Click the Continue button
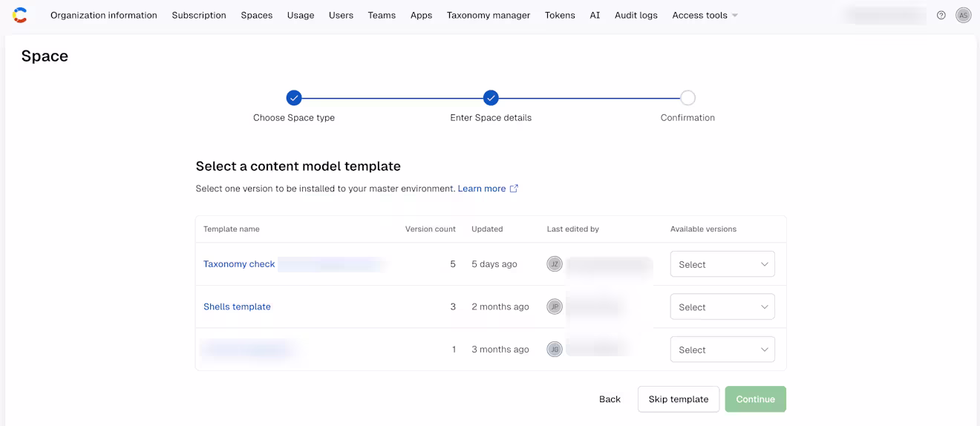The image size is (980, 426). pyautogui.click(x=756, y=399)
